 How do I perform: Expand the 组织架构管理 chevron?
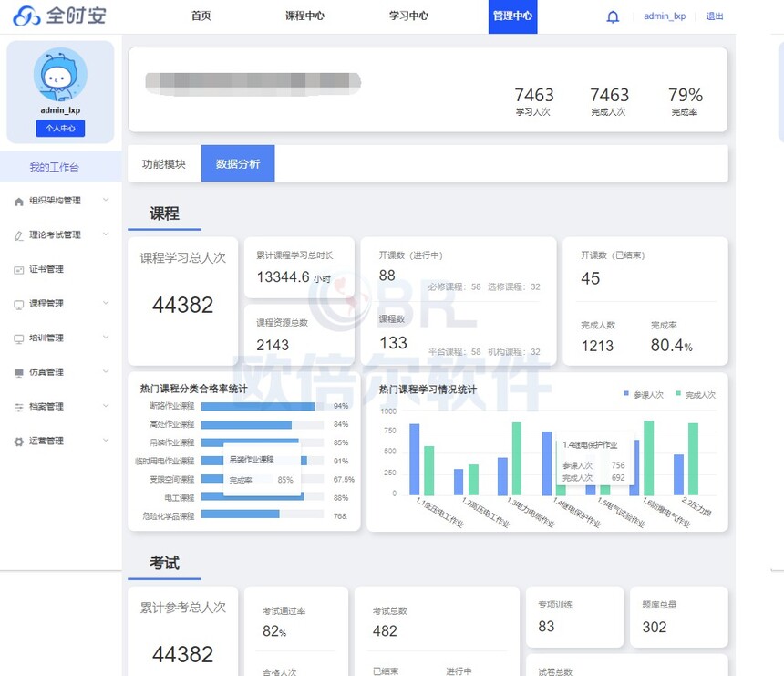click(x=106, y=200)
